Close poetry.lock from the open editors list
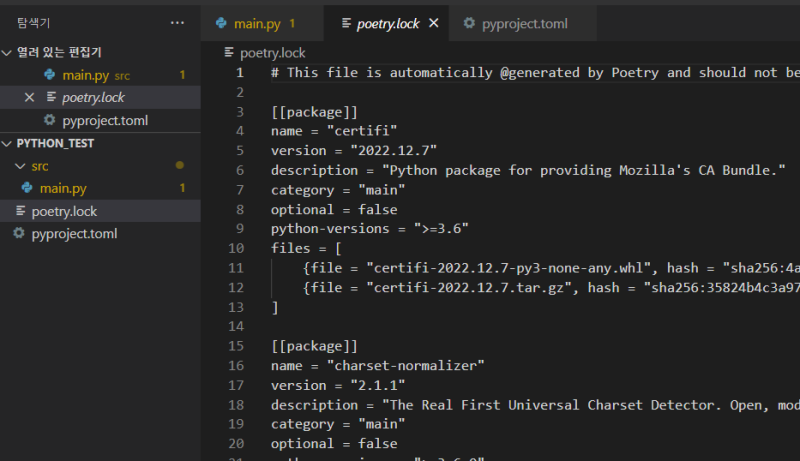This screenshot has height=461, width=800. coord(29,97)
